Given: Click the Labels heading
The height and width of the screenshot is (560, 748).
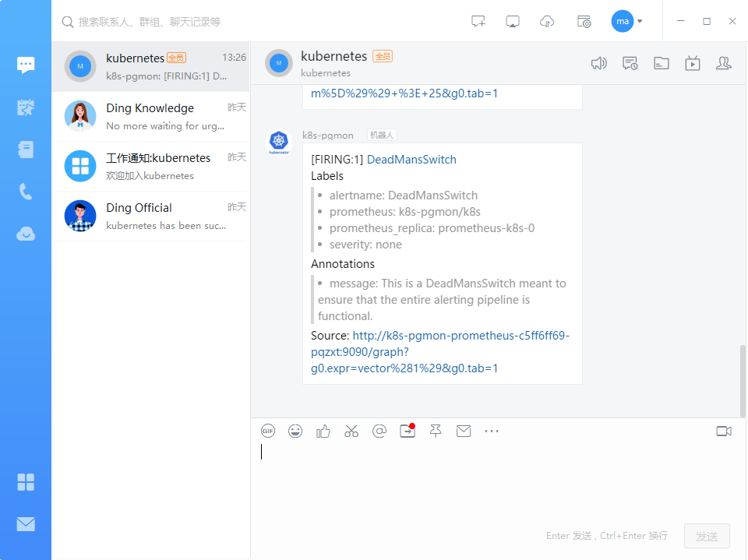Looking at the screenshot, I should [327, 176].
